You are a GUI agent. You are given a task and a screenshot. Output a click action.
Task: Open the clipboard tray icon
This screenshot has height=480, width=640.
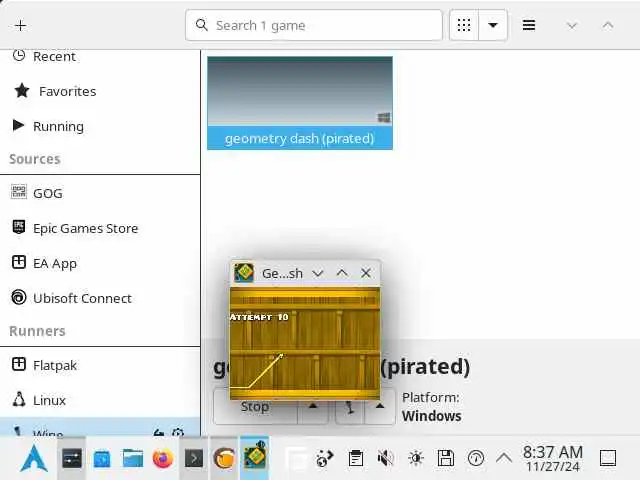[x=356, y=458]
